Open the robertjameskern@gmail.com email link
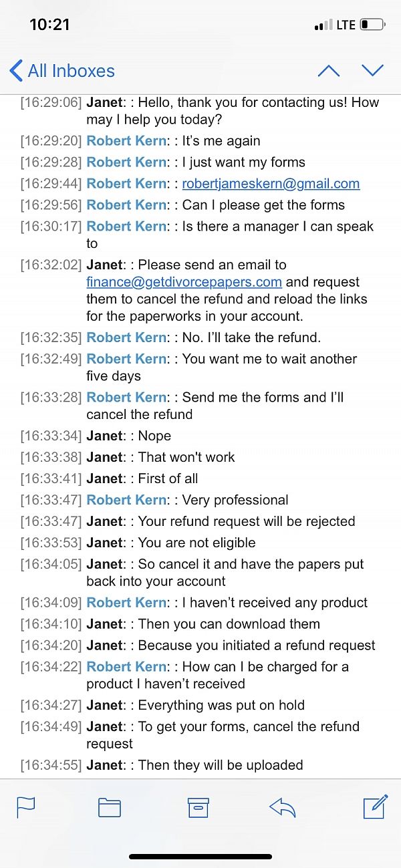401x868 pixels. coord(271,184)
